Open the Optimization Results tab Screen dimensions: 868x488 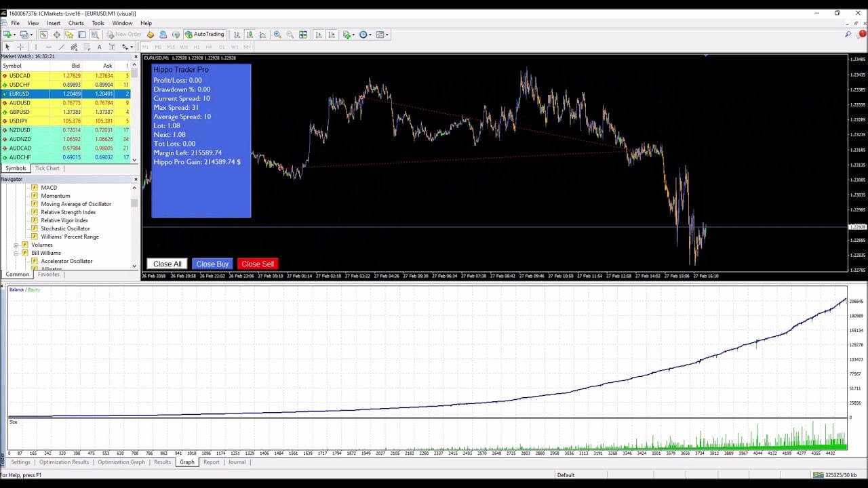[64, 462]
